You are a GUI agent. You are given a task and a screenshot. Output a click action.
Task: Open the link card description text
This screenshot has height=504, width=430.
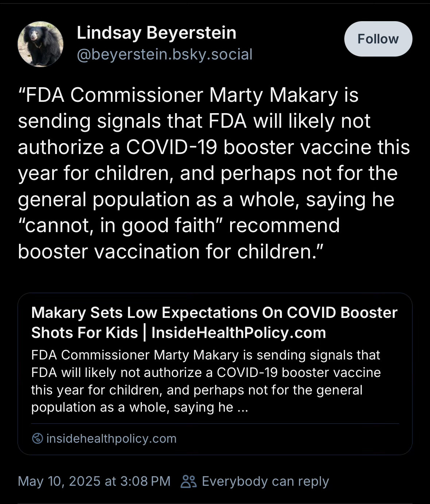click(206, 381)
